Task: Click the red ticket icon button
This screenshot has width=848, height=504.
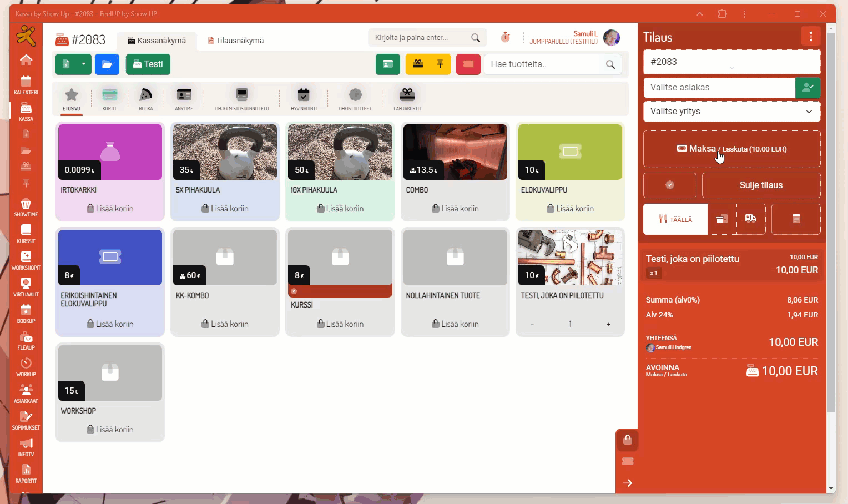Action: point(468,64)
